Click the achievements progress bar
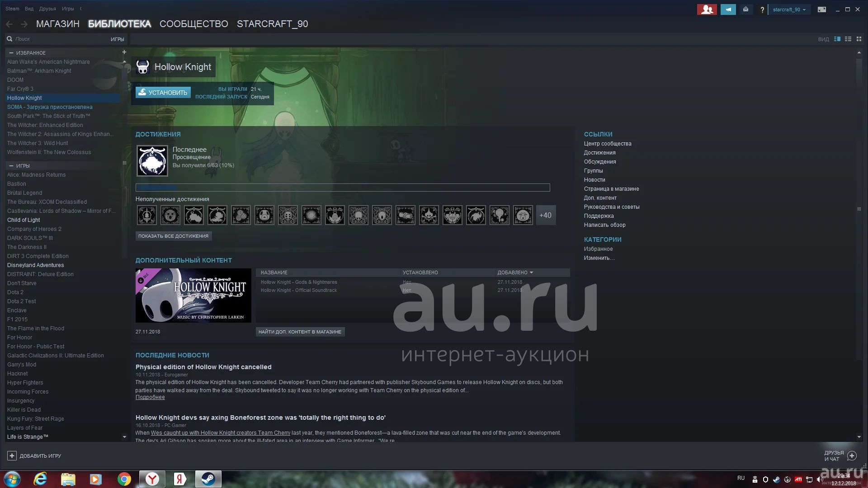This screenshot has height=488, width=868. coord(343,188)
